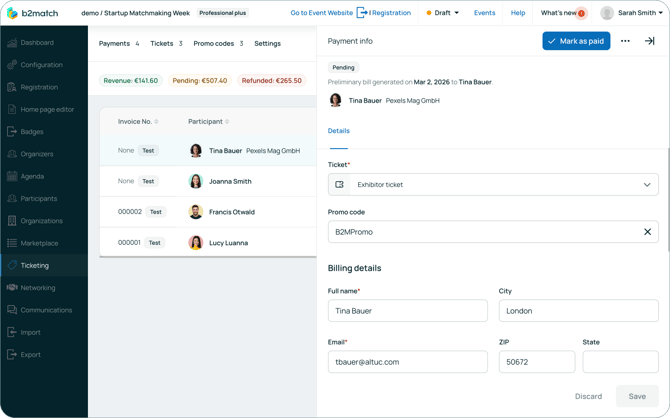The width and height of the screenshot is (670, 418).
Task: Clear the B2MPromo promo code
Action: (647, 232)
